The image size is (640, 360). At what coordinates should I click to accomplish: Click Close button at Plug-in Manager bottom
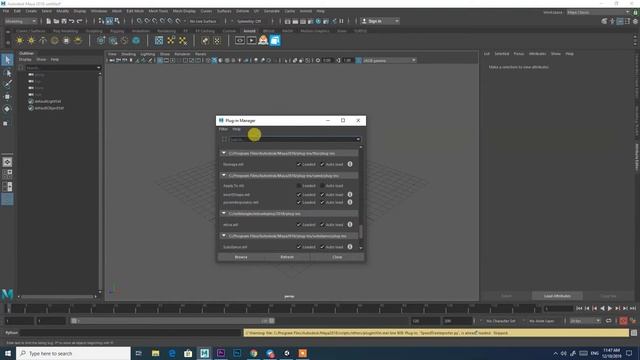pos(337,257)
